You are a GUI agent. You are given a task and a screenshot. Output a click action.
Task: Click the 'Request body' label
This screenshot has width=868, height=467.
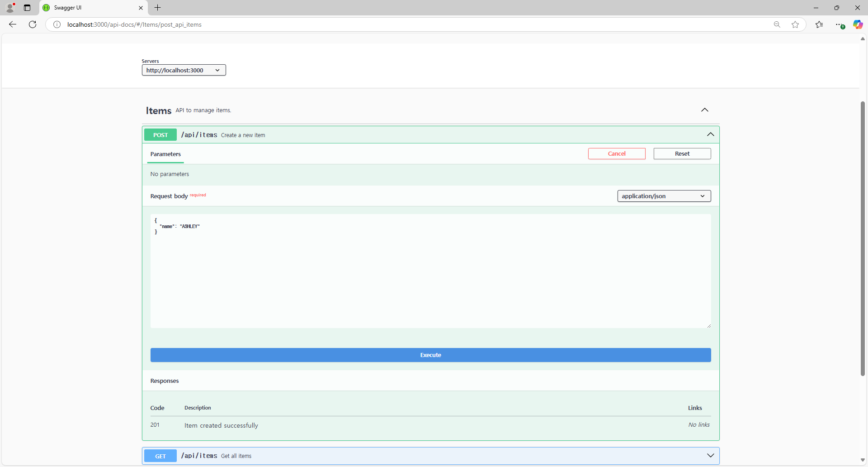(169, 196)
